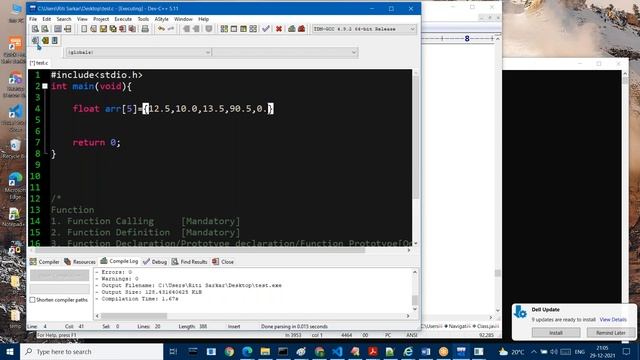
Task: Click the editor horizontal scrollbar thumb
Action: pos(200,250)
